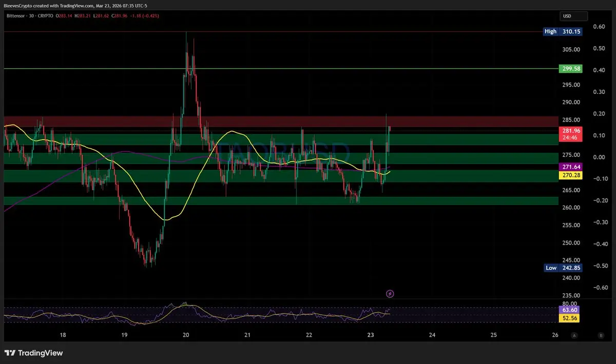
Task: Click the 260.00 tick on the price scale
Action: 571,208
